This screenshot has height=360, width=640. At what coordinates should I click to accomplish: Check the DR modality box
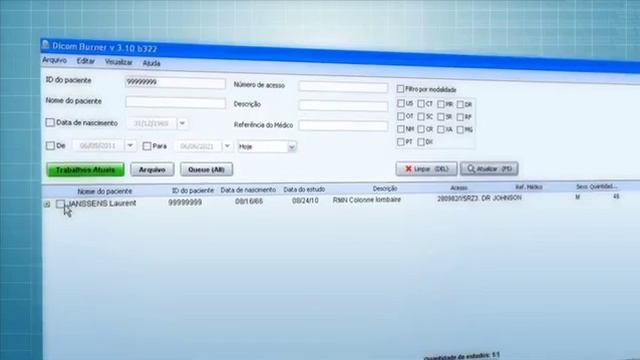click(460, 104)
